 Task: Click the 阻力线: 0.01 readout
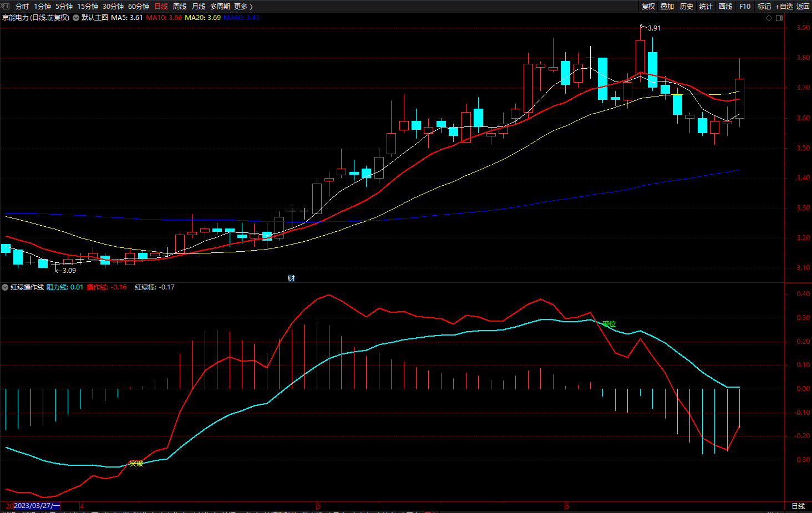(x=65, y=287)
